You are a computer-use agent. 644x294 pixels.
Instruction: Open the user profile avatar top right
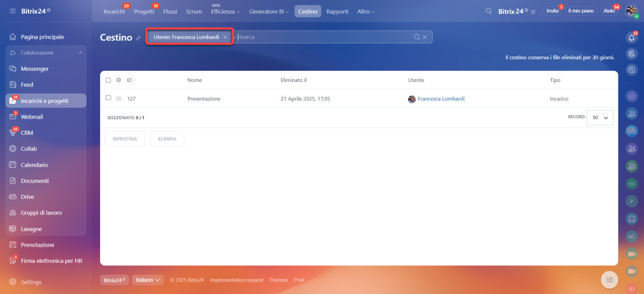pyautogui.click(x=631, y=11)
